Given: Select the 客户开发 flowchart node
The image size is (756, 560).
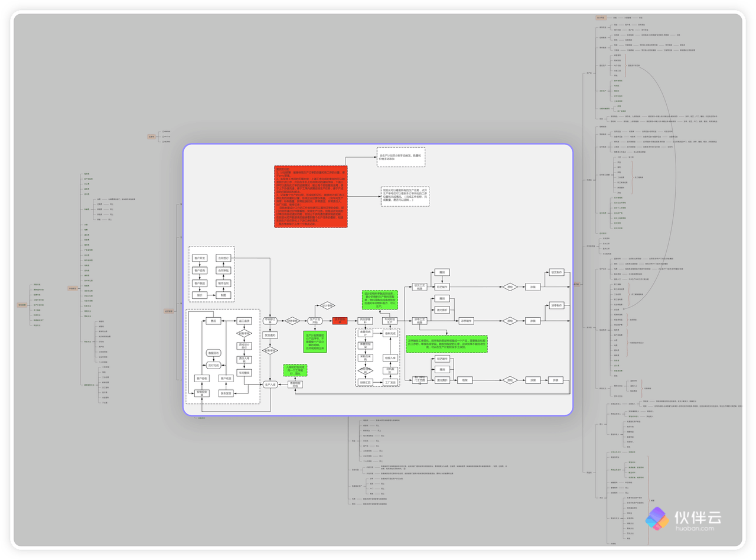Looking at the screenshot, I should click(x=200, y=258).
